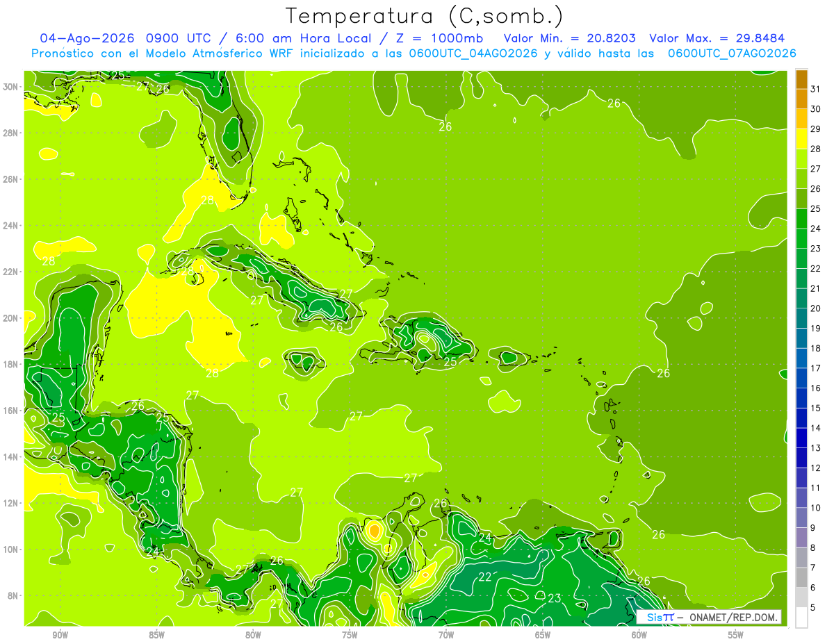This screenshot has height=644, width=834.
Task: Click longitude axis label "75W"
Action: pos(350,635)
